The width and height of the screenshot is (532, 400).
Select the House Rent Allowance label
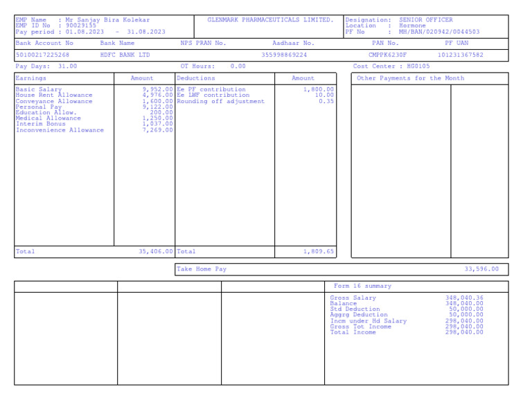(x=54, y=96)
